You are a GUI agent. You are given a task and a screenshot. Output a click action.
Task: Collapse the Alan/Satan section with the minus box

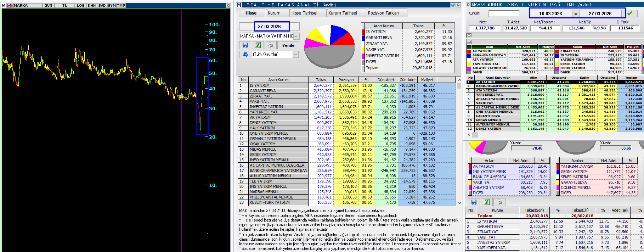click(469, 41)
